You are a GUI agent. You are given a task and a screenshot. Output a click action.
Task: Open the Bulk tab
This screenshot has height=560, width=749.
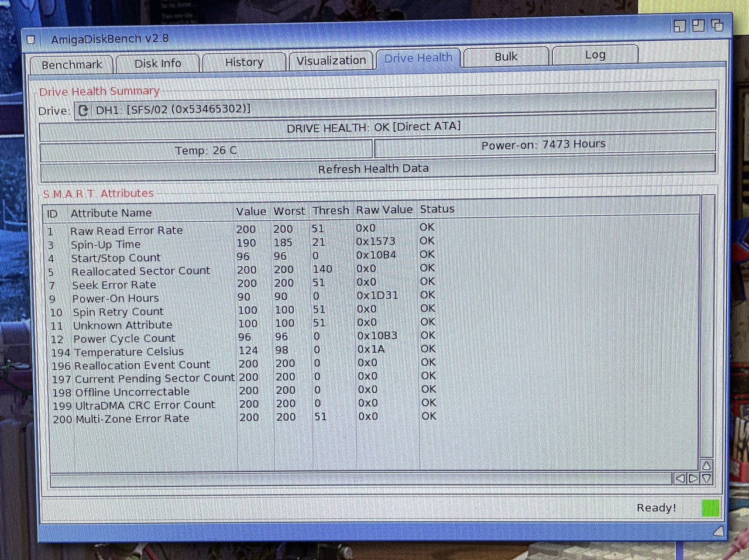pyautogui.click(x=506, y=56)
